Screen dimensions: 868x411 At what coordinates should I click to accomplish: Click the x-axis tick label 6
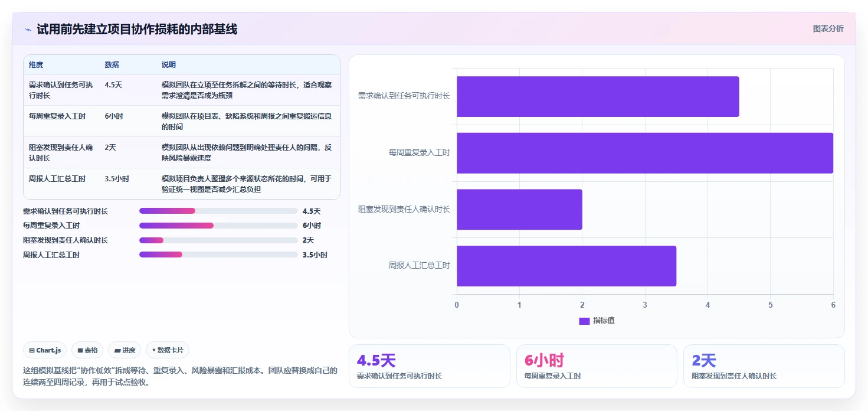(833, 305)
